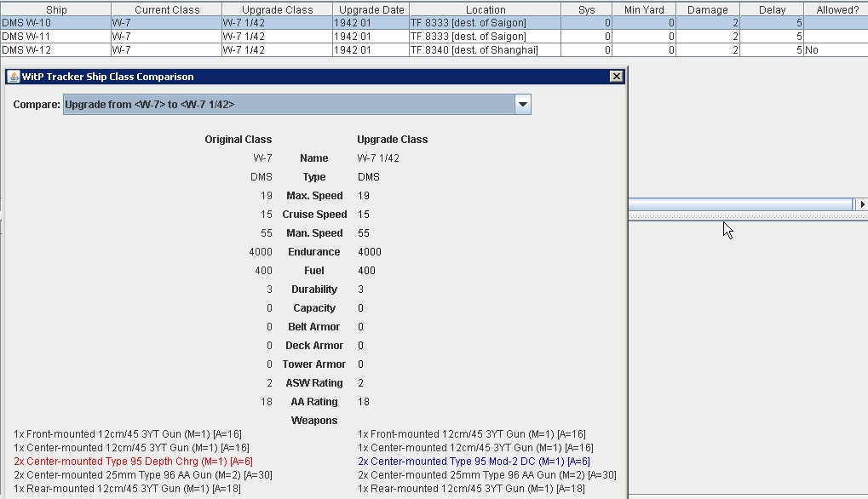Click the dropdown arrow on the Compare selector
Screen dimensions: 868x499
click(522, 104)
